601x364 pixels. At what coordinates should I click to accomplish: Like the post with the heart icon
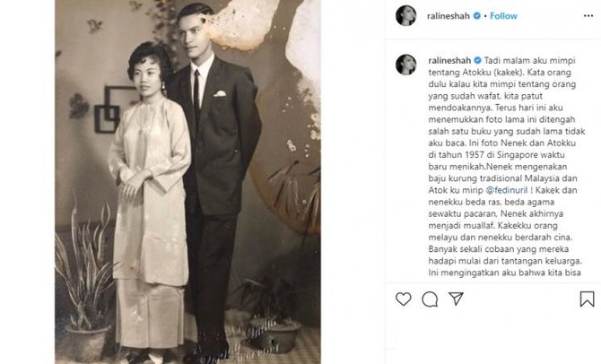click(x=404, y=299)
